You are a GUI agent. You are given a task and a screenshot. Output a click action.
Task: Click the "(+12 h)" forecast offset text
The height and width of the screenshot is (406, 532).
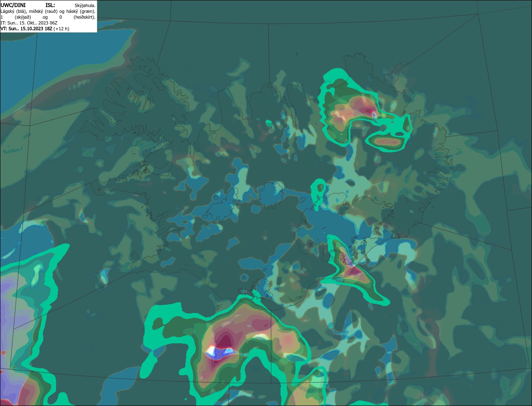coord(62,29)
